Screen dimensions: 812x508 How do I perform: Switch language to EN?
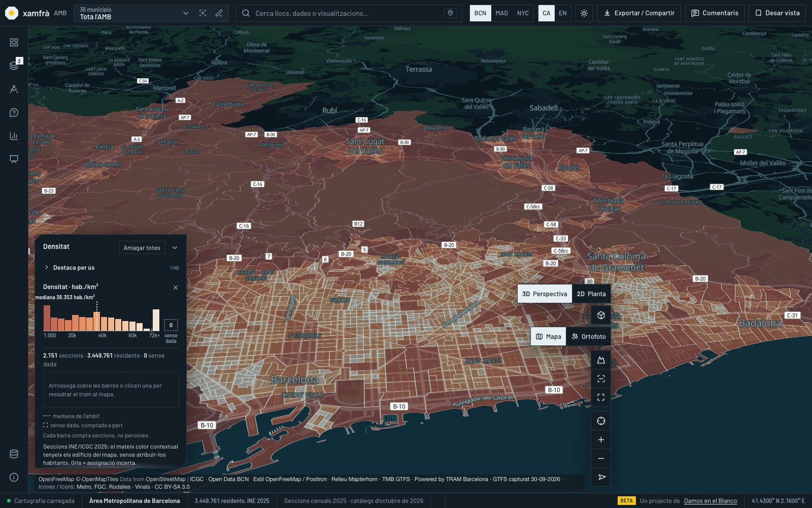[563, 13]
